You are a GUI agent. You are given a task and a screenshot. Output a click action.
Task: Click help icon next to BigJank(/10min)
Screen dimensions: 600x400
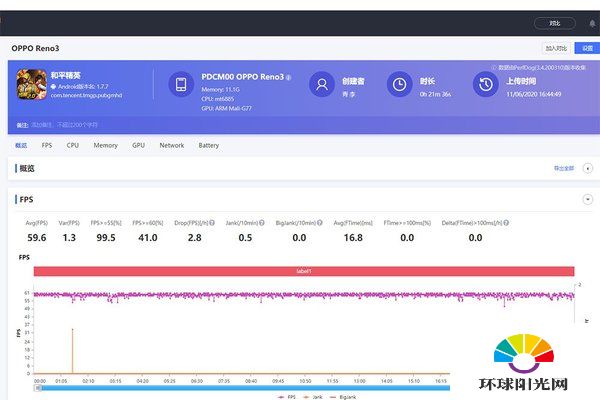320,223
